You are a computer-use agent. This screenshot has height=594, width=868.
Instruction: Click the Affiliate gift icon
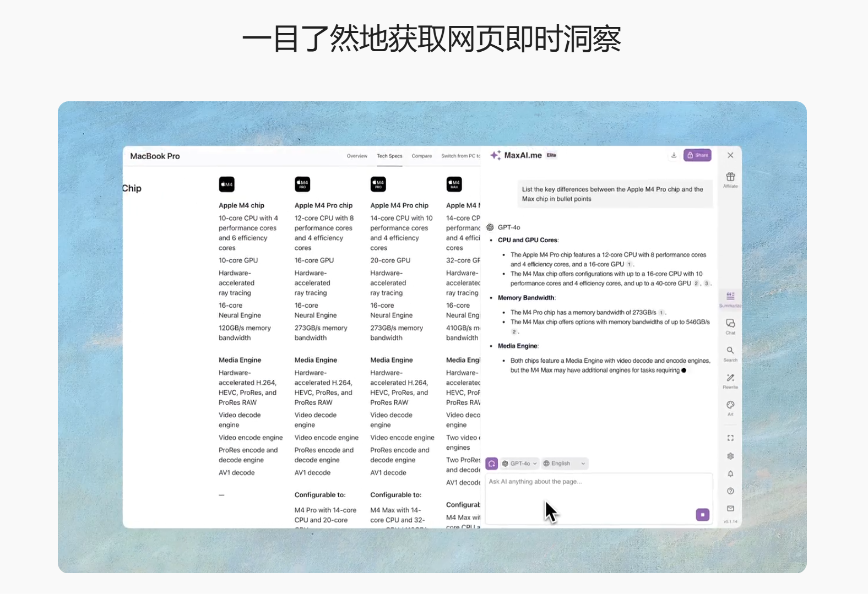click(x=730, y=177)
